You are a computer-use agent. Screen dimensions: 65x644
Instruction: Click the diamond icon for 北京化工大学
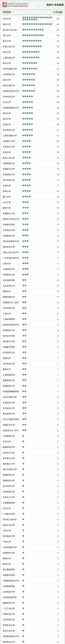tap(23, 497)
